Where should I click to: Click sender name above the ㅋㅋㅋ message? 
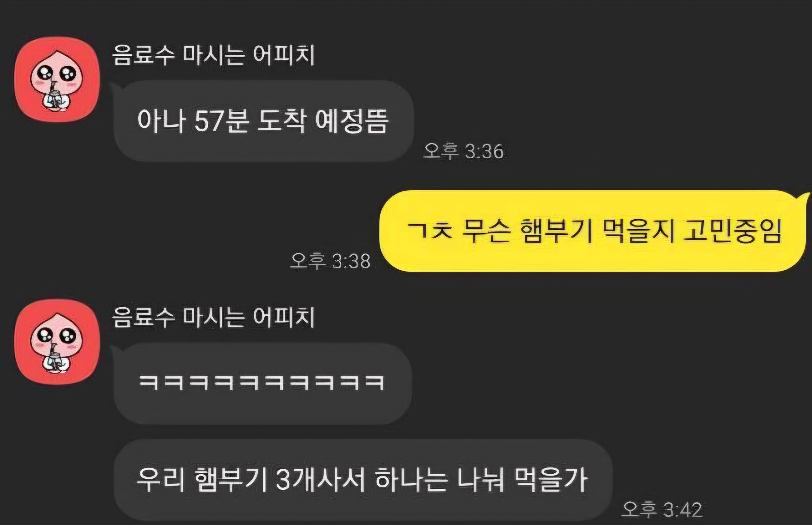(x=213, y=317)
